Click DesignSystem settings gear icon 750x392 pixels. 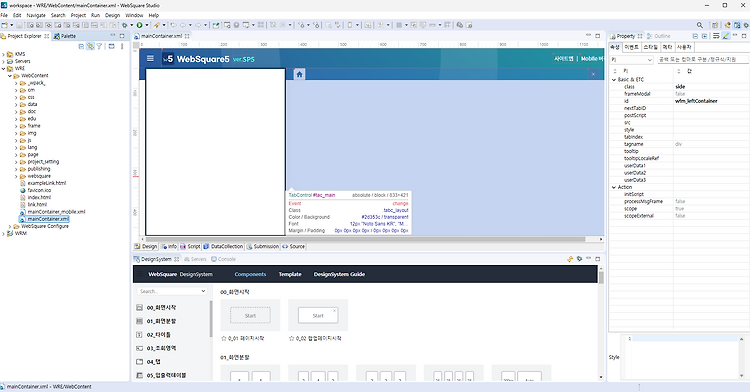point(579,259)
